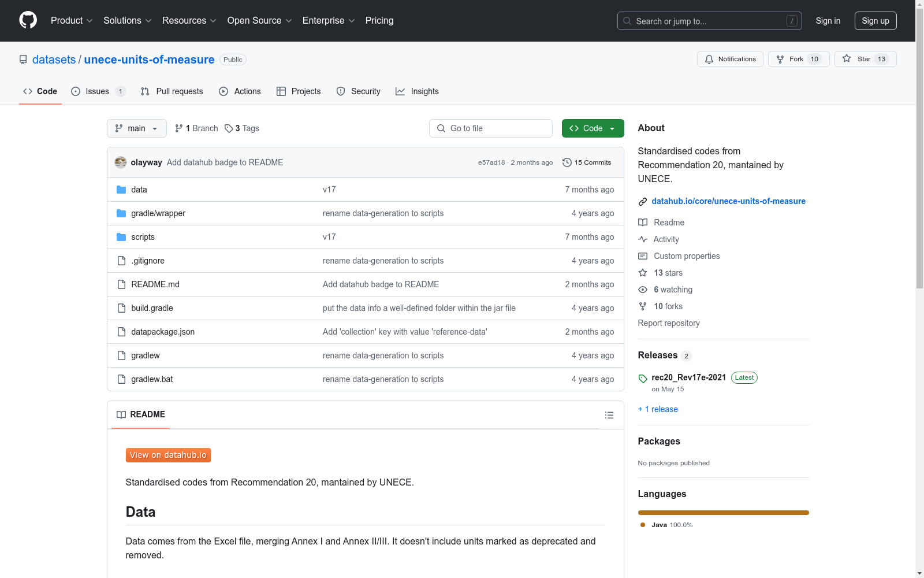Image resolution: width=924 pixels, height=578 pixels.
Task: Click the 13 stars link
Action: pyautogui.click(x=668, y=273)
